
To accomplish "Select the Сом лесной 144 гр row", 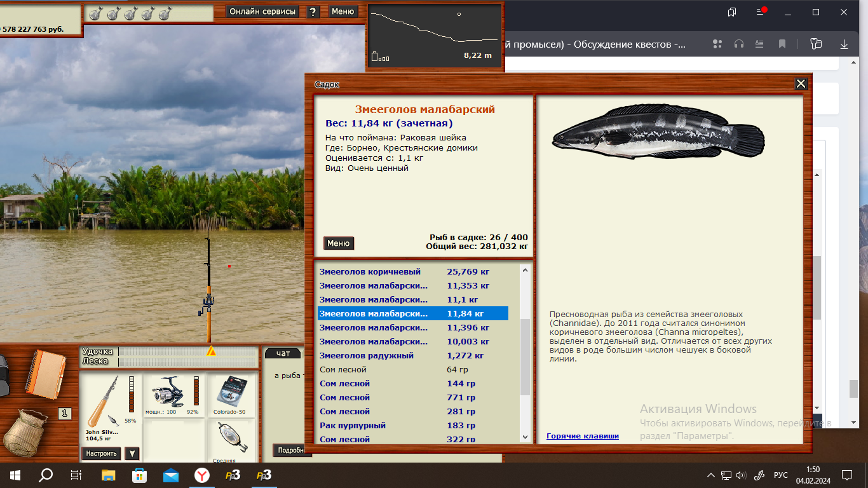I will coord(413,383).
